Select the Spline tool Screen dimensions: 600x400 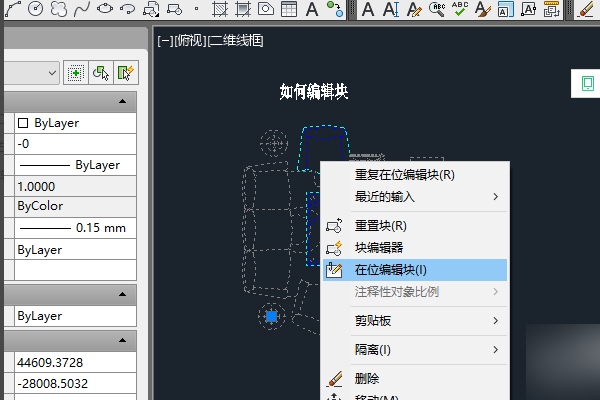click(82, 9)
